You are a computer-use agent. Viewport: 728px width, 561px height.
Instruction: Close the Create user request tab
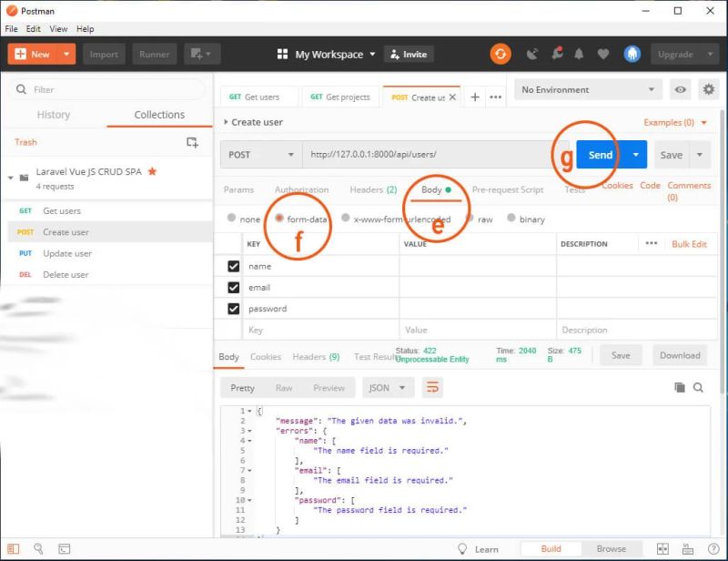click(452, 97)
